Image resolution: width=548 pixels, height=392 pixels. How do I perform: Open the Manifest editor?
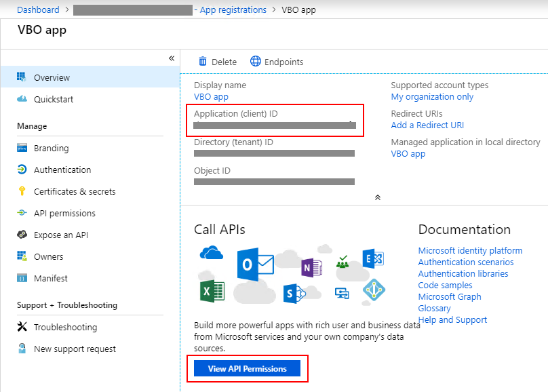52,278
